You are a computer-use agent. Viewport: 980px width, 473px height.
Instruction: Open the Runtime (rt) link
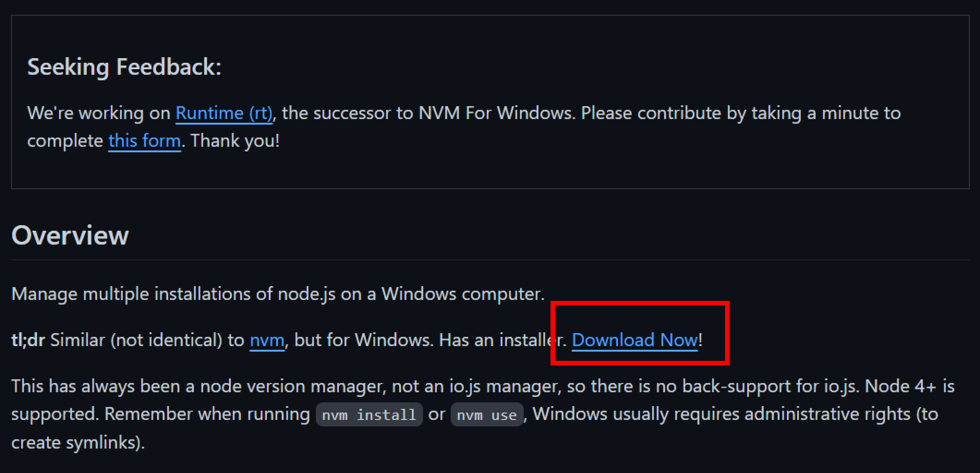tap(224, 113)
